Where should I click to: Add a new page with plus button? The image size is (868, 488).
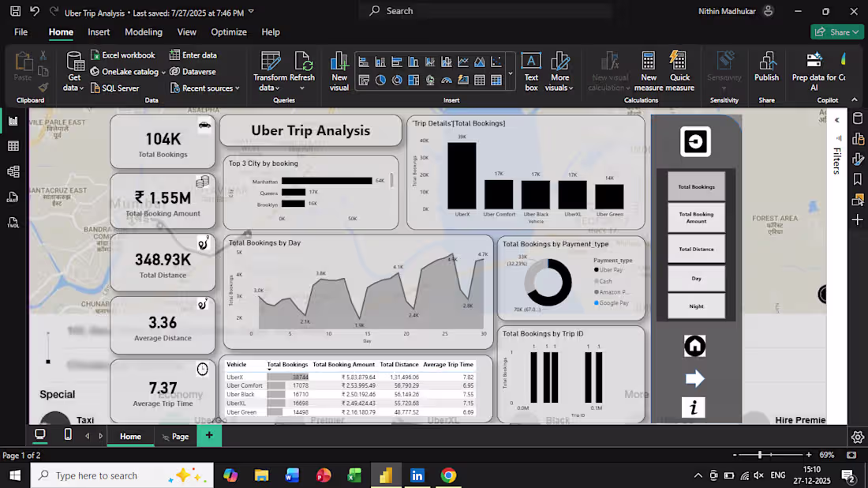pyautogui.click(x=209, y=435)
